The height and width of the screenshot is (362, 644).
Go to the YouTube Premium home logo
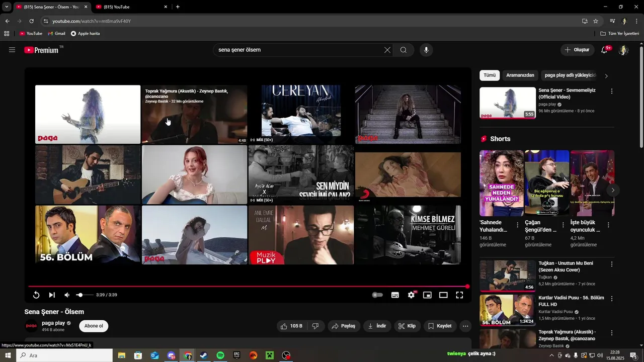[42, 50]
